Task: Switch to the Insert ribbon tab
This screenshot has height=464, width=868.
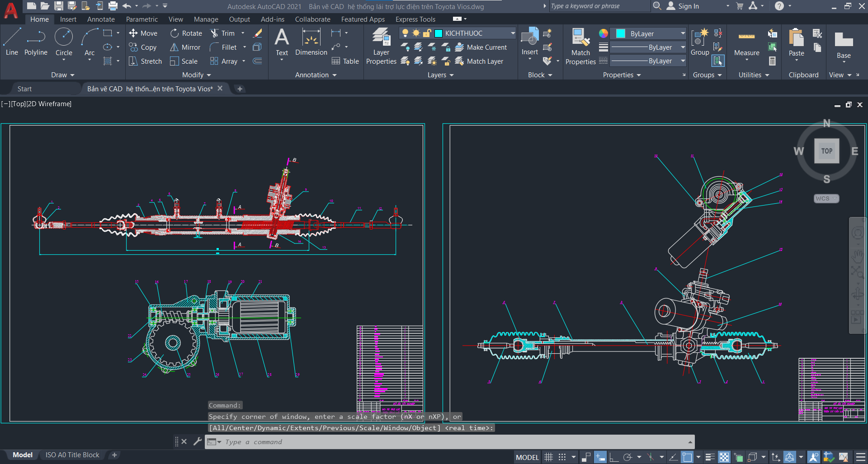Action: click(x=68, y=19)
